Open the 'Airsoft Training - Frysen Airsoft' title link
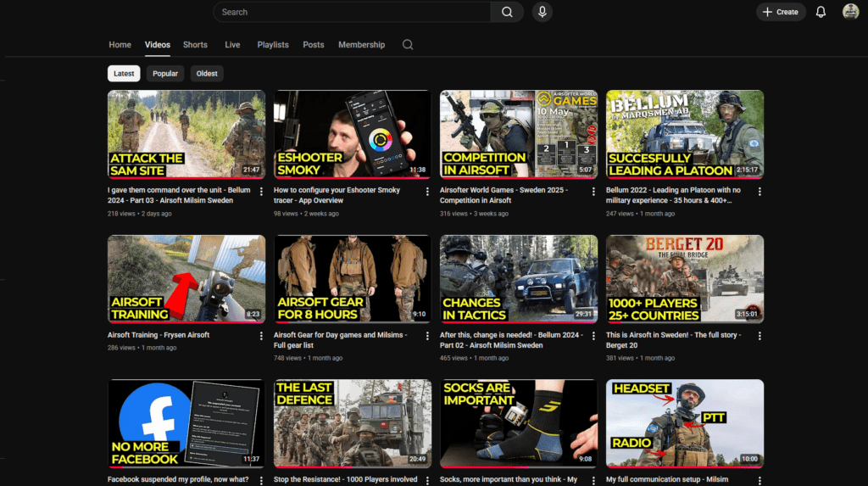This screenshot has width=868, height=486. click(x=159, y=335)
